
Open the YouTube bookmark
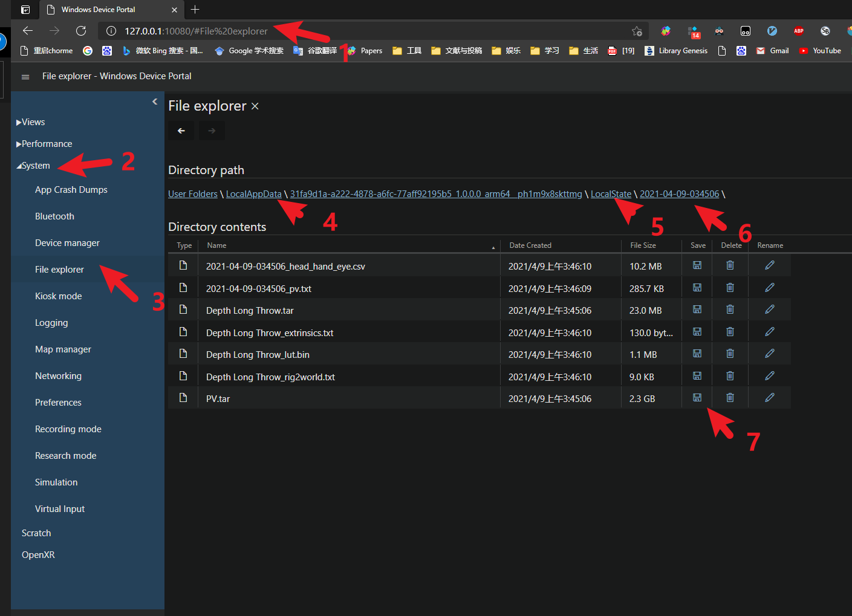[x=820, y=51]
